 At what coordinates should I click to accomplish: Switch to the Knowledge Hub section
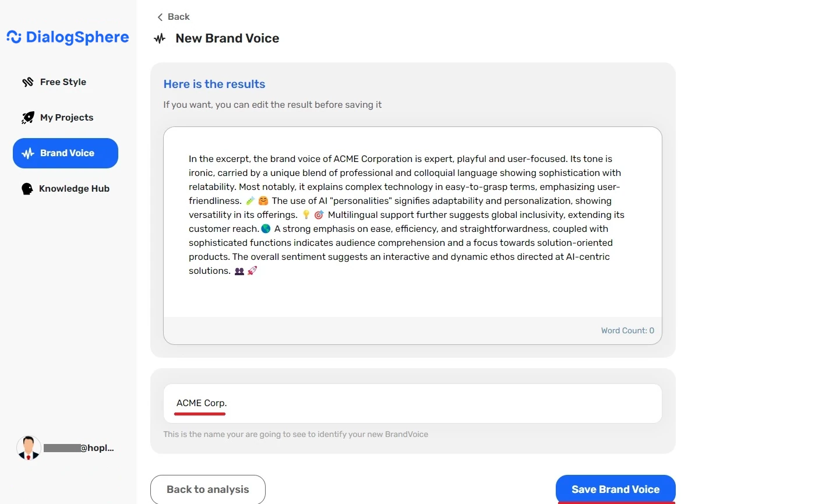tap(74, 188)
